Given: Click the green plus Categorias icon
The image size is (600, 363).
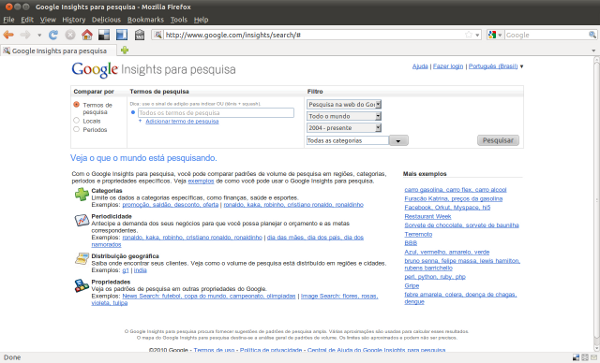Looking at the screenshot, I should (82, 194).
